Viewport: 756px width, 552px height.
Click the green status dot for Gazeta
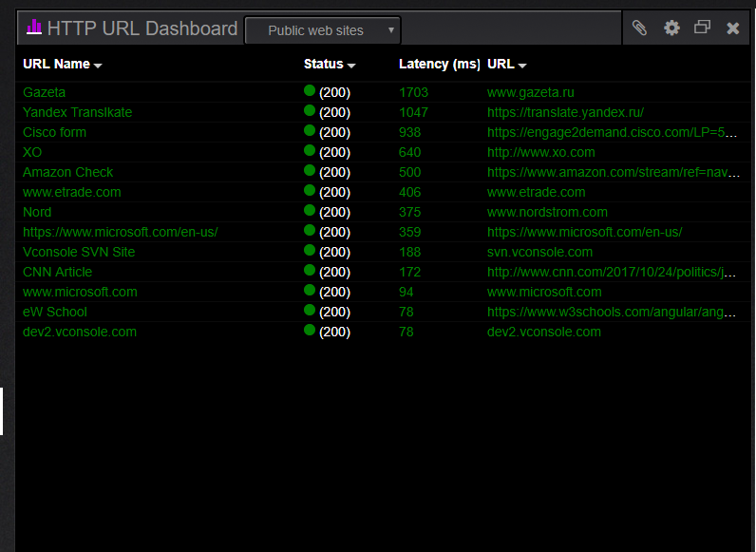pos(310,90)
